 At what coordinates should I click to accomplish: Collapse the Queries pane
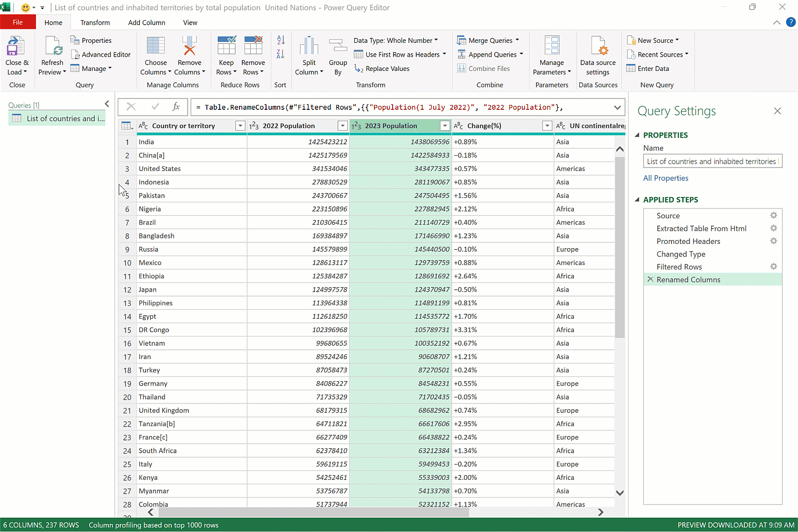tap(107, 104)
